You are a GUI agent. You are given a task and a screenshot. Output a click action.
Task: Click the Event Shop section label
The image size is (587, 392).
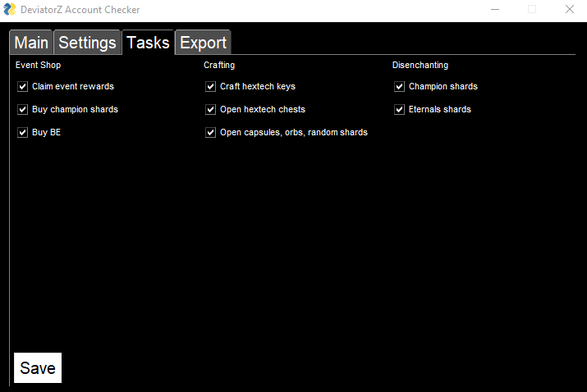click(39, 65)
